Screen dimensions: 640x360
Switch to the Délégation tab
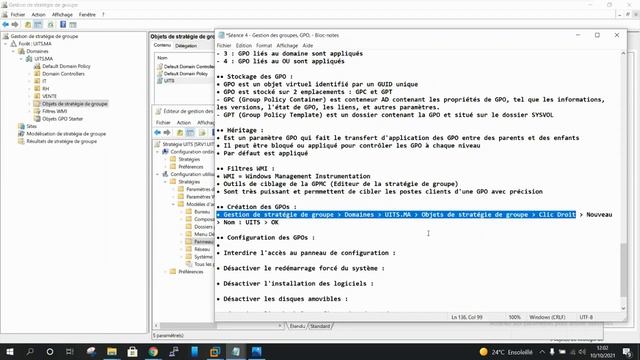pos(186,46)
